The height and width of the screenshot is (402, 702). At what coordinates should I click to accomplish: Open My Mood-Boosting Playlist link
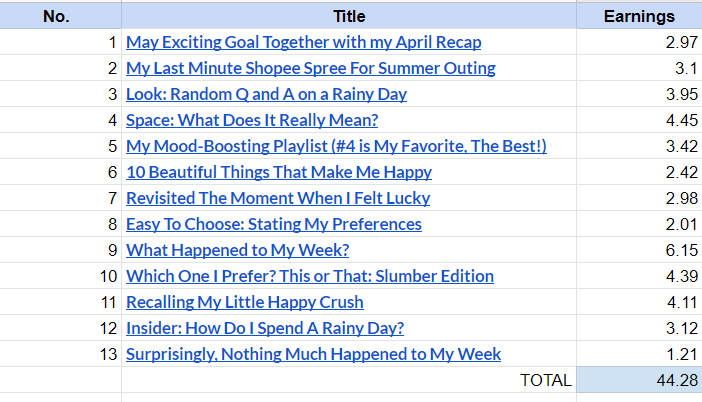coord(336,146)
